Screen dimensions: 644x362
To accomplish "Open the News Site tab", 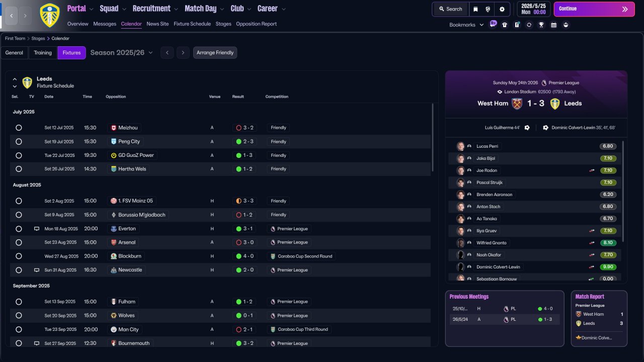I will tap(157, 24).
